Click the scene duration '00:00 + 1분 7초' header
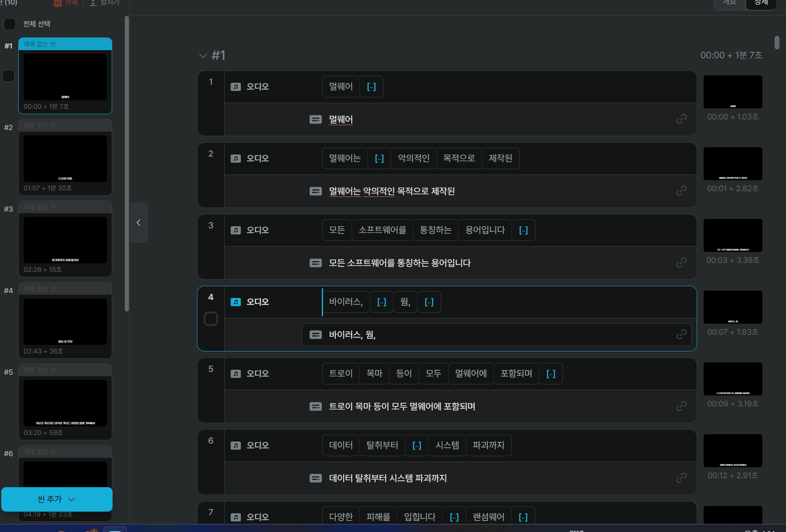786x532 pixels. pos(731,55)
